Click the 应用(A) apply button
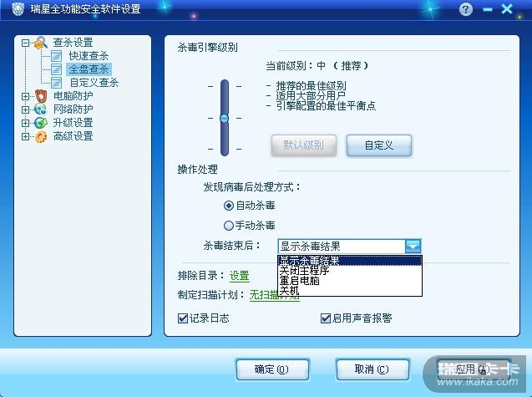Viewport: 532px width, 397px height. [474, 369]
